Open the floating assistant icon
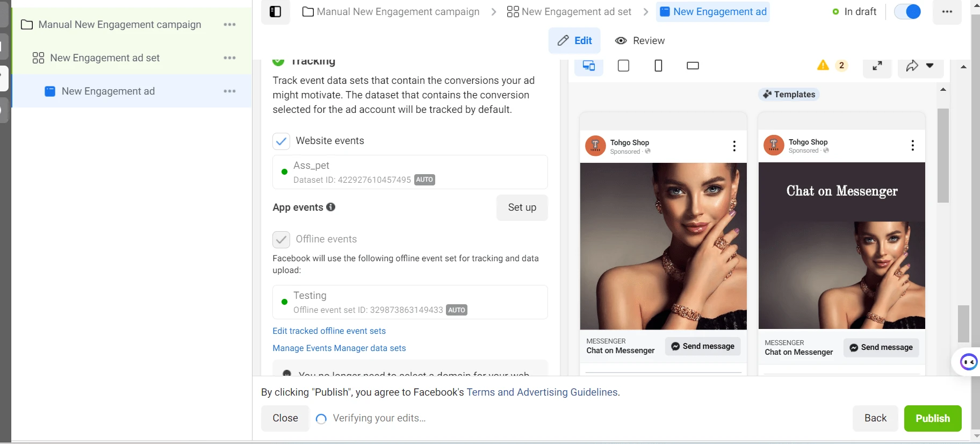 968,362
